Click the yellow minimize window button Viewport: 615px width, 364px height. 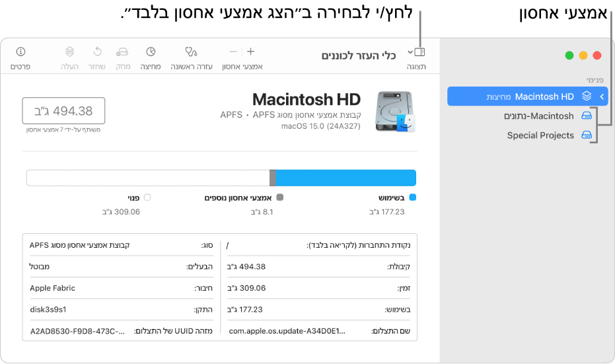583,55
